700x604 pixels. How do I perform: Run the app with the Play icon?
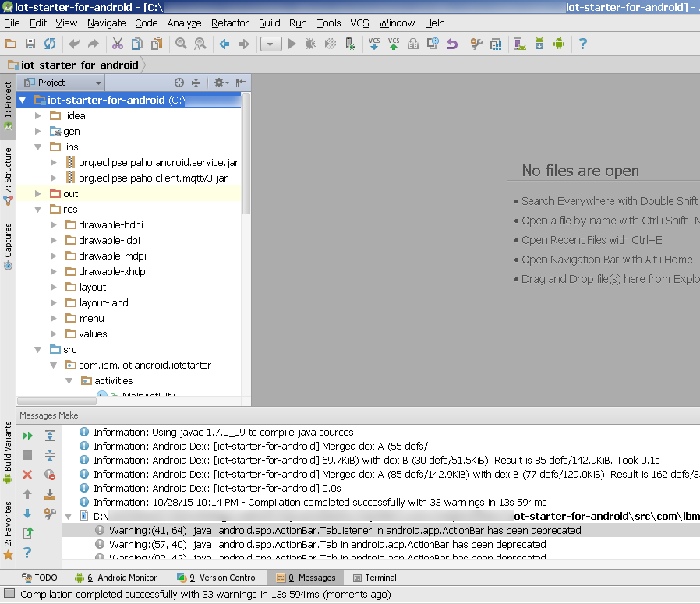(x=292, y=44)
